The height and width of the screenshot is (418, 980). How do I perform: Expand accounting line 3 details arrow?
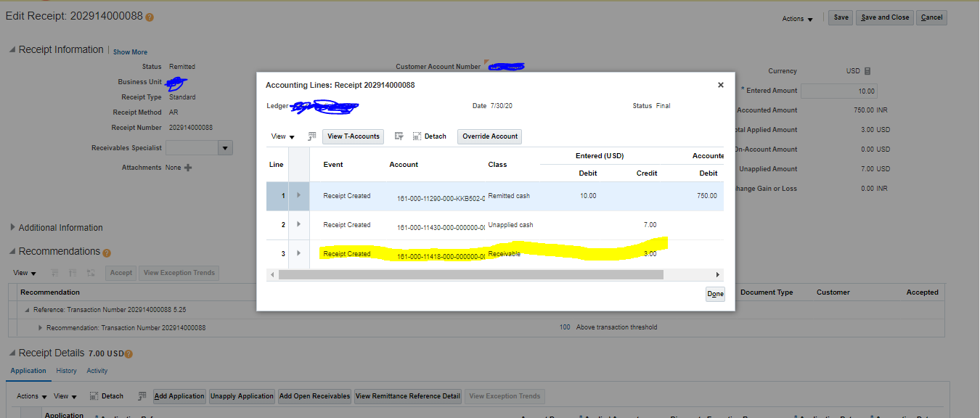tap(299, 254)
